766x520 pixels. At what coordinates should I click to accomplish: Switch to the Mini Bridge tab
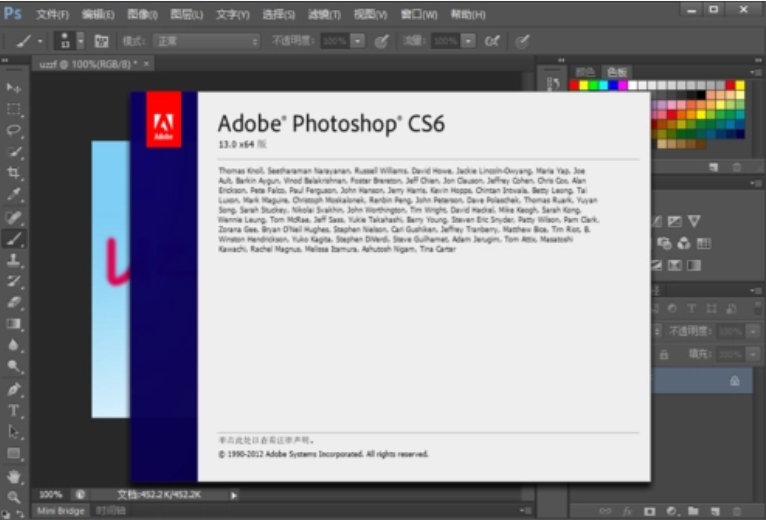coord(60,510)
